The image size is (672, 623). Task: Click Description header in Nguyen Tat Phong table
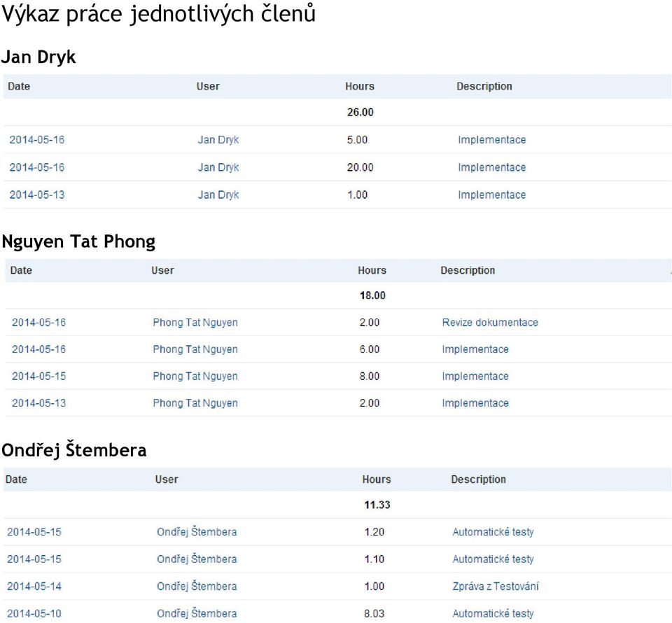467,270
